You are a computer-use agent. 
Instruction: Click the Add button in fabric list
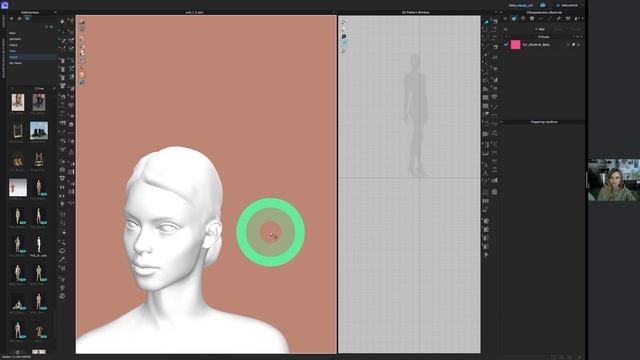540,29
